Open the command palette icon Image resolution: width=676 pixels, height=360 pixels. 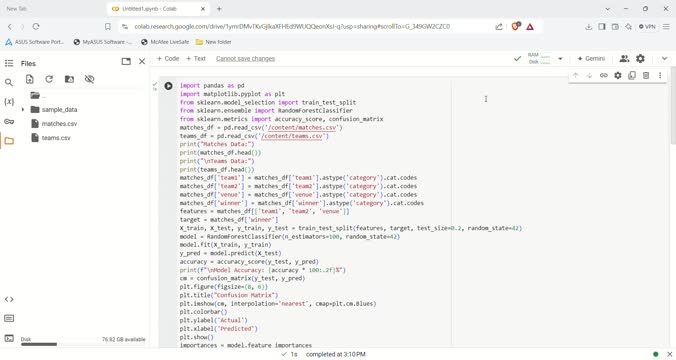(x=9, y=319)
